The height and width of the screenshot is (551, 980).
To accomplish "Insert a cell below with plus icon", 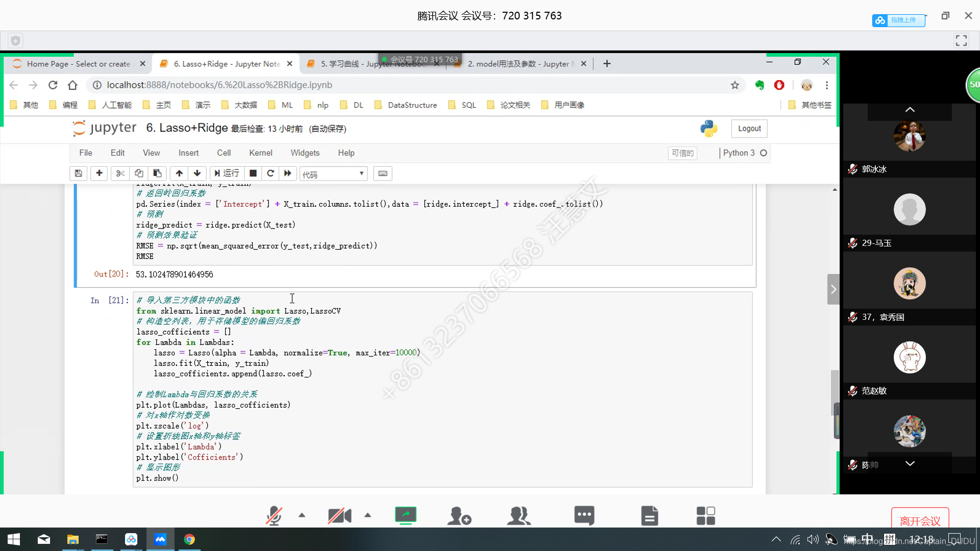I will pos(99,173).
